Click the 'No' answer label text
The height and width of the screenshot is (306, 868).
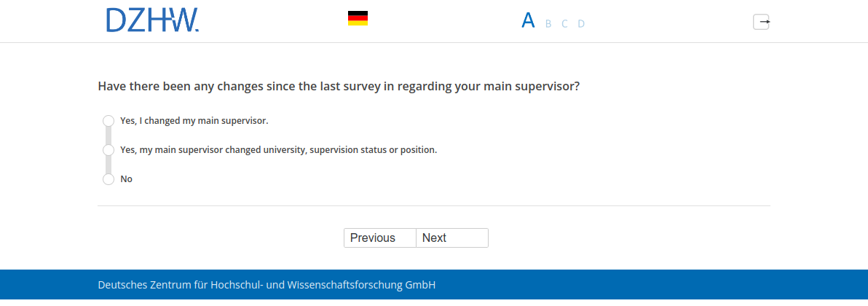[126, 179]
